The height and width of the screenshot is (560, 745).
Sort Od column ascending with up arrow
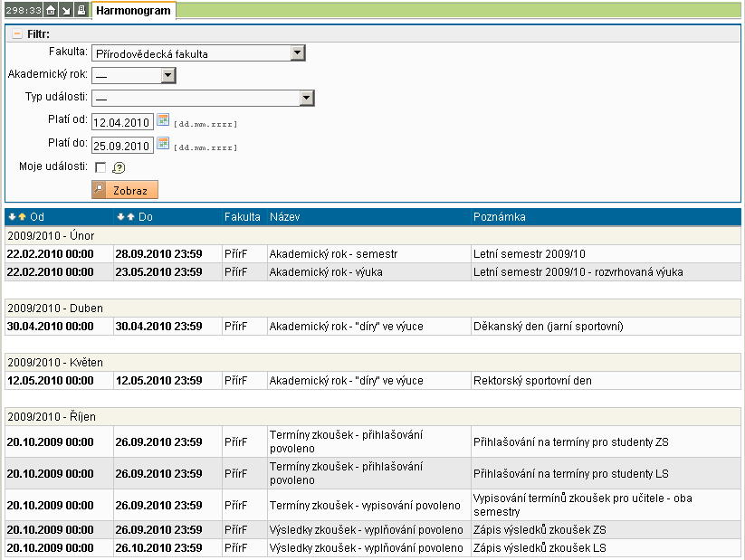click(22, 217)
